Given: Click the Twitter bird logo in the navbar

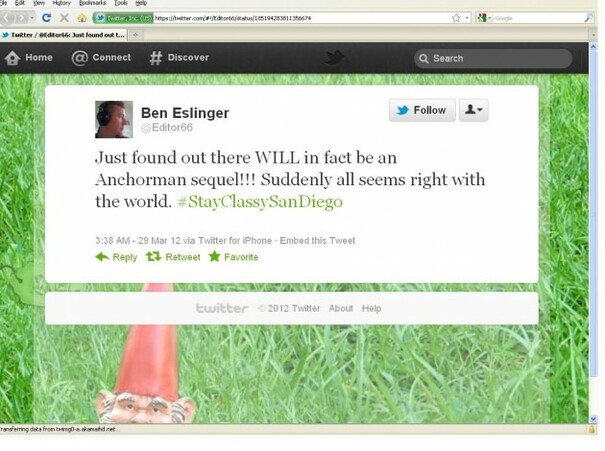Looking at the screenshot, I should click(x=334, y=57).
